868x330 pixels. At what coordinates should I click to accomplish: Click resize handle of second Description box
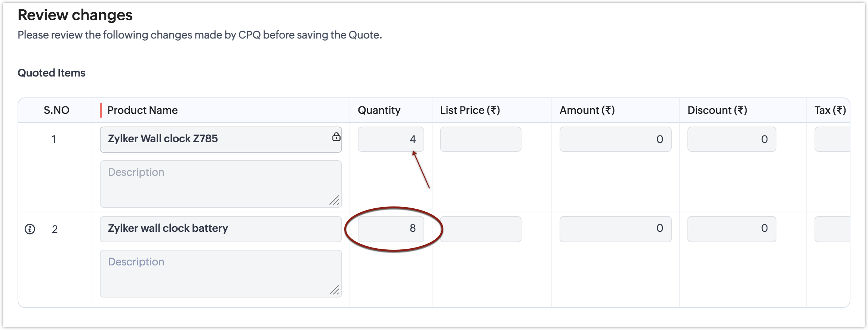tap(334, 290)
